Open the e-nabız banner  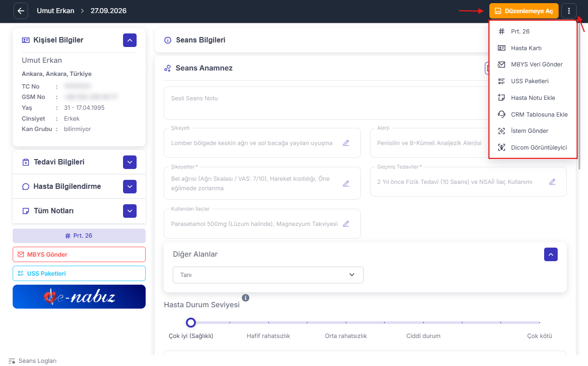click(x=79, y=296)
